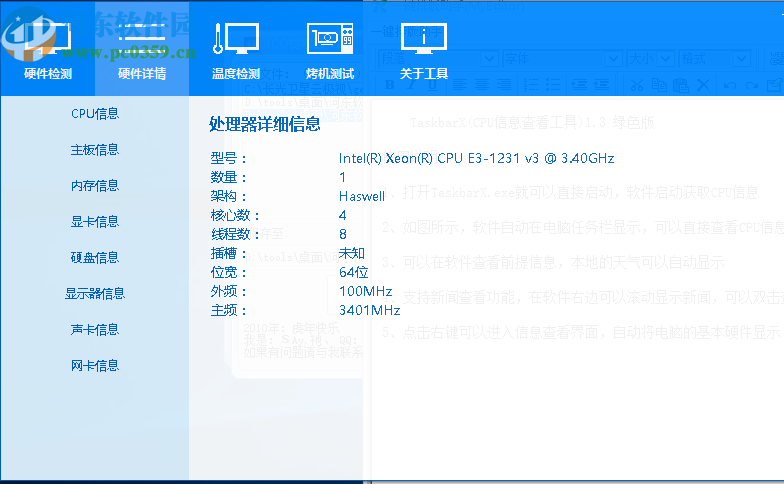Viewport: 784px width, 484px height.
Task: Align text left in MyEditor toolbar
Action: [460, 85]
